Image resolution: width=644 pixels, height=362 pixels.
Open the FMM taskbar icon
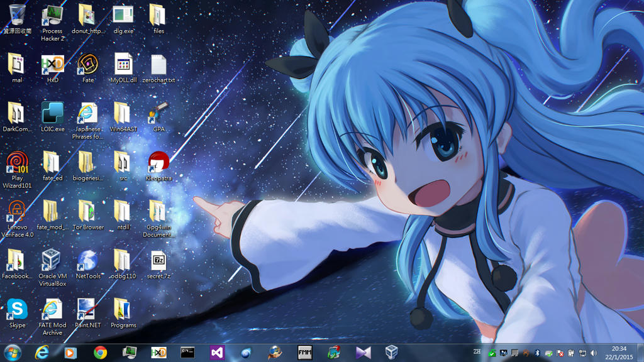coord(305,353)
